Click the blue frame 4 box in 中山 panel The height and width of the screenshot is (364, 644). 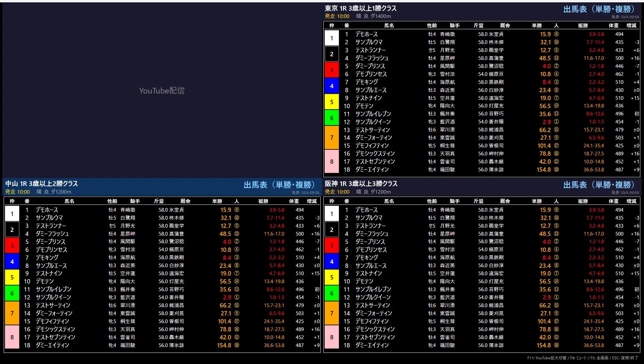[x=12, y=262]
